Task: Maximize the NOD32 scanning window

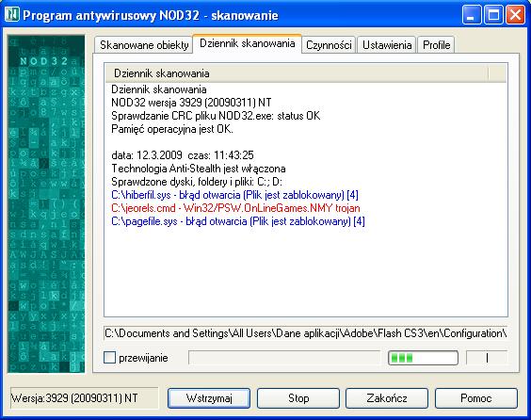Action: coord(493,15)
